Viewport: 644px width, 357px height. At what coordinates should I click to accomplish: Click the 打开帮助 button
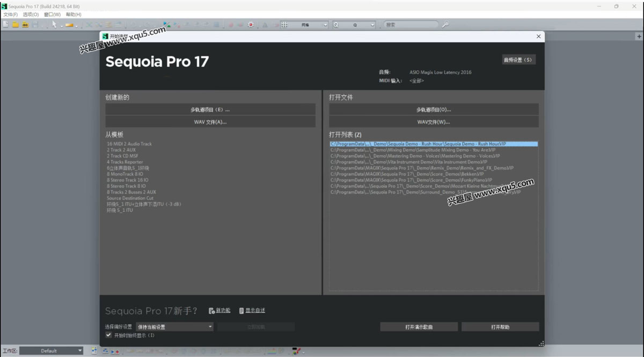coord(500,326)
